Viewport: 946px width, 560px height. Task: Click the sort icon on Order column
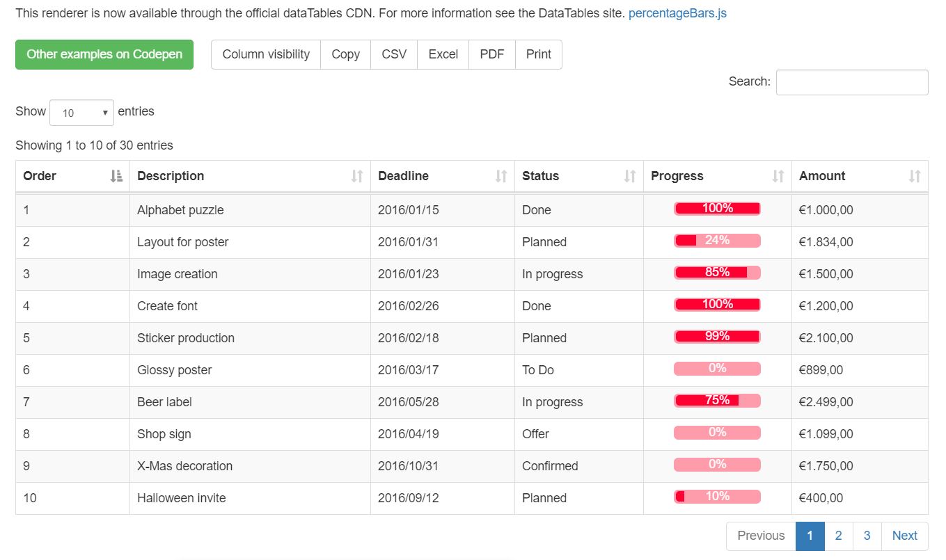pos(115,176)
